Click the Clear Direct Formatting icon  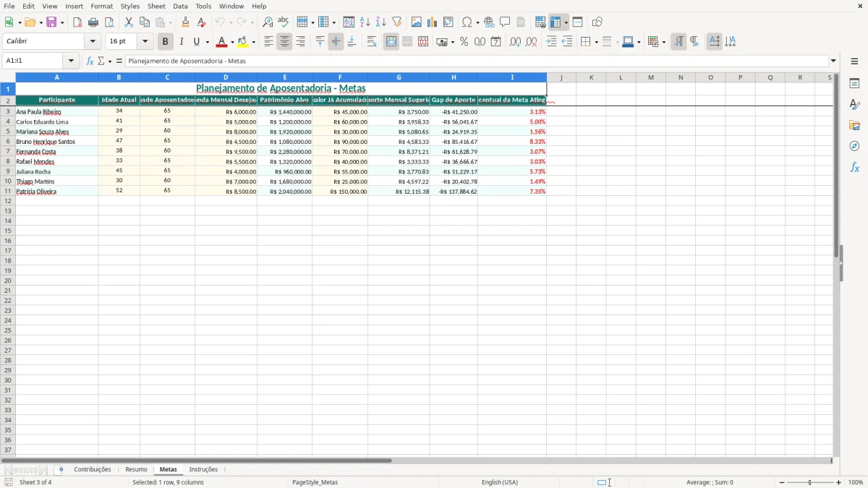point(201,22)
